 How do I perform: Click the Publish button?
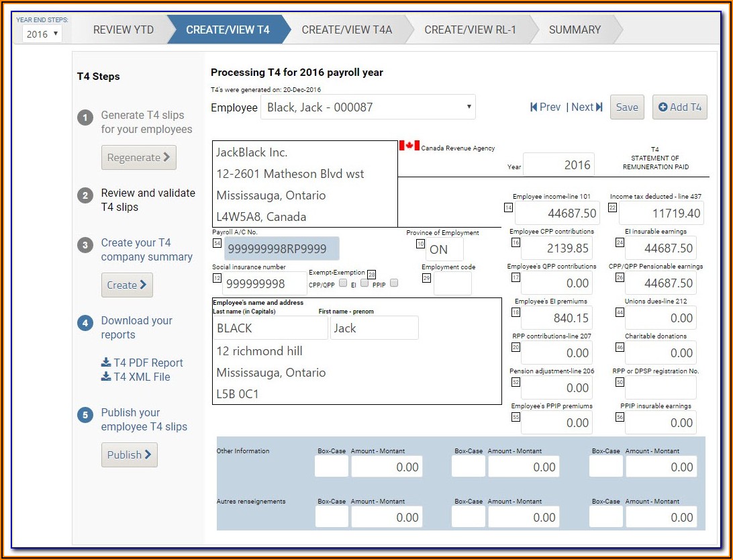tap(129, 455)
